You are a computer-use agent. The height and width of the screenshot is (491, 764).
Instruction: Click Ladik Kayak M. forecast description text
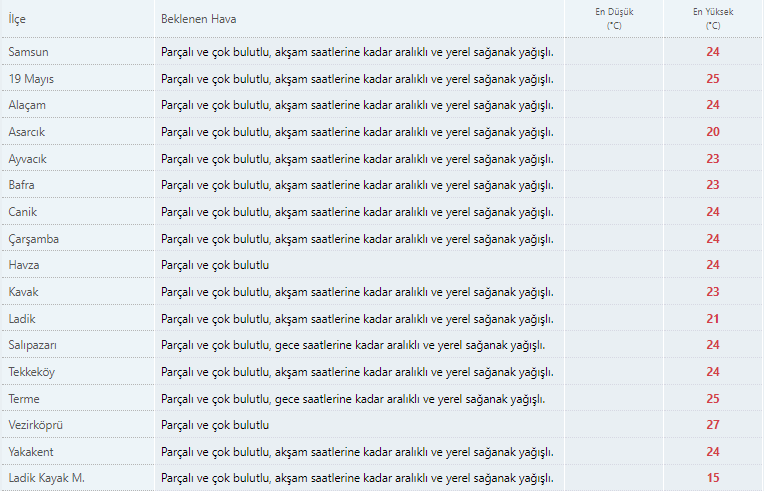(x=358, y=479)
